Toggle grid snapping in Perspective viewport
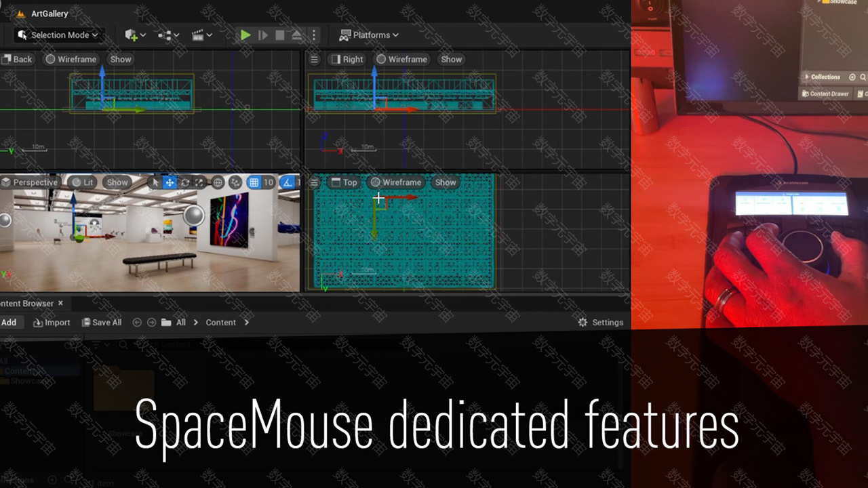Viewport: 868px width, 488px height. pyautogui.click(x=254, y=182)
